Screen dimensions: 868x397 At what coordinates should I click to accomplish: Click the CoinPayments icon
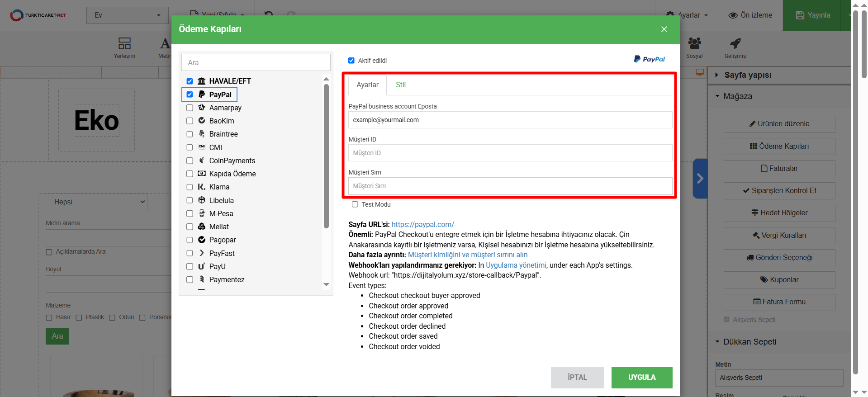[202, 161]
